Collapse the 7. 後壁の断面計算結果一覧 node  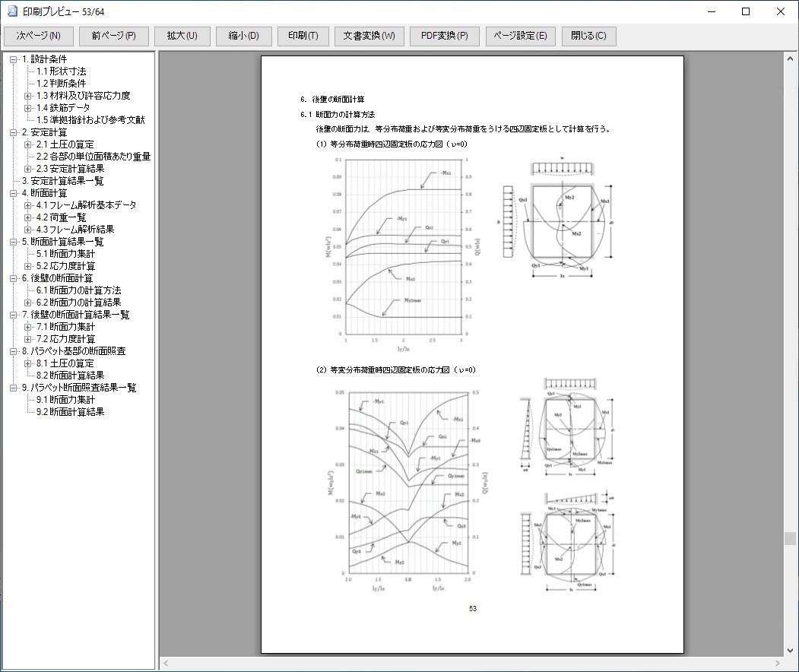[14, 315]
